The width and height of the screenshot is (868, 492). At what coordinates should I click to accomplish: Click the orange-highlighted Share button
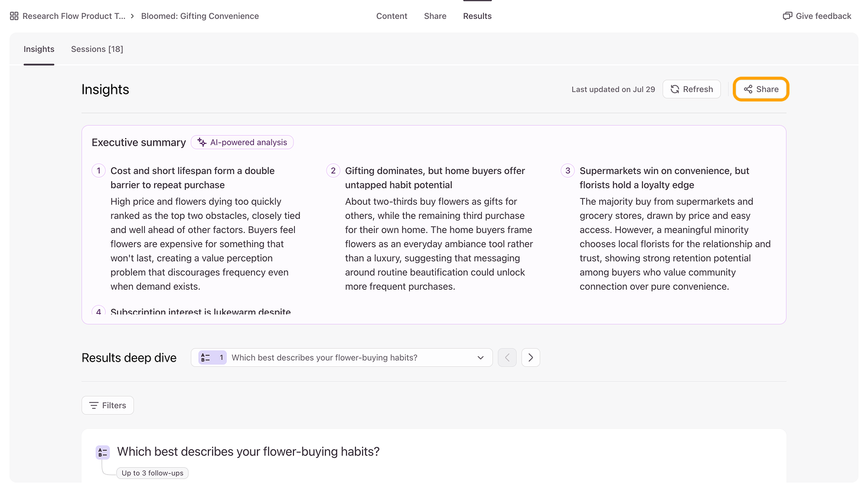pyautogui.click(x=761, y=89)
